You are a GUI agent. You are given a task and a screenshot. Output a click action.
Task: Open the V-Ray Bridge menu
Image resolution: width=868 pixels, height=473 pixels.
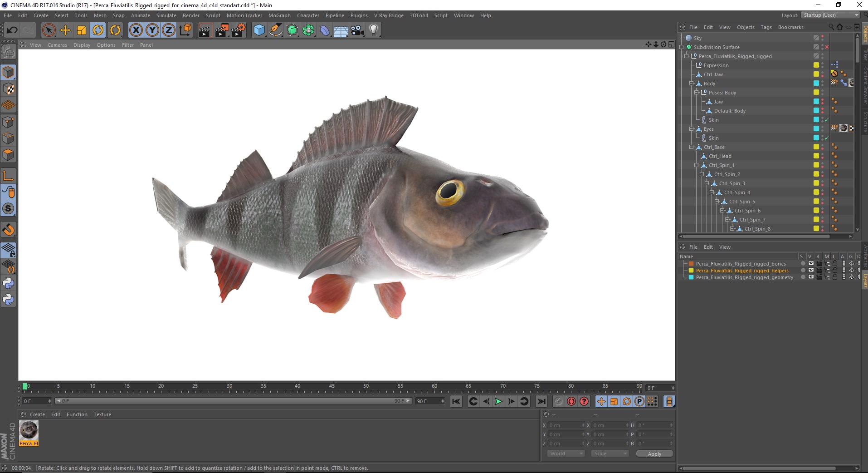click(x=389, y=15)
